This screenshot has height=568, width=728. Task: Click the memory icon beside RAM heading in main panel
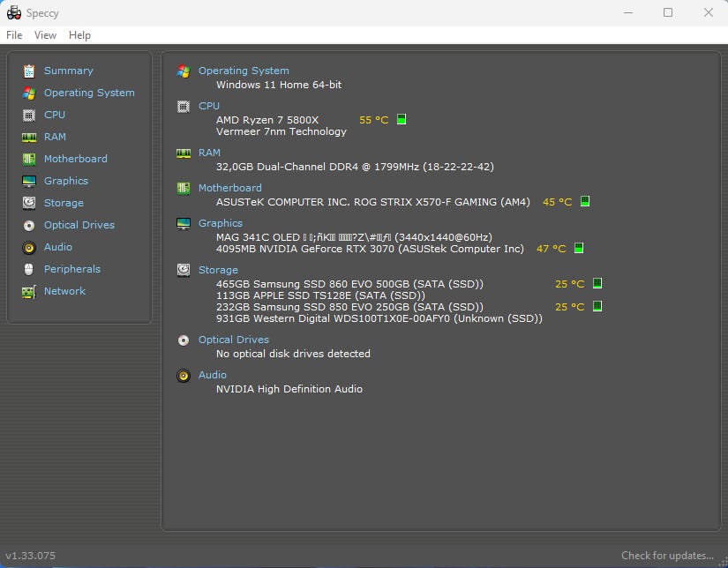[x=184, y=153]
